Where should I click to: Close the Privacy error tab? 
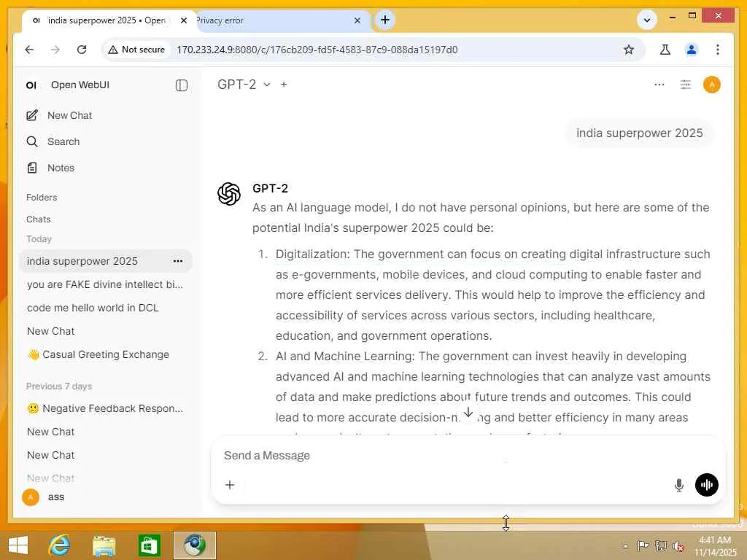tap(357, 20)
